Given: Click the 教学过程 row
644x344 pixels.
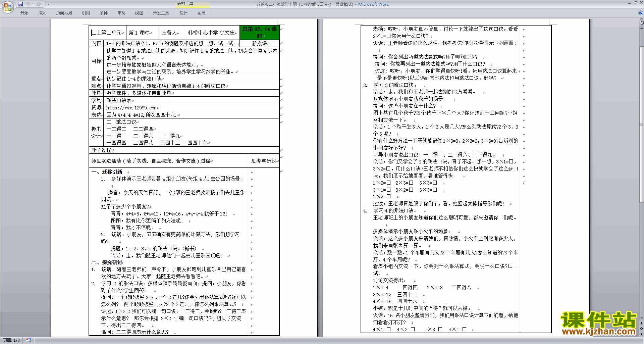Looking at the screenshot, I should (x=184, y=150).
